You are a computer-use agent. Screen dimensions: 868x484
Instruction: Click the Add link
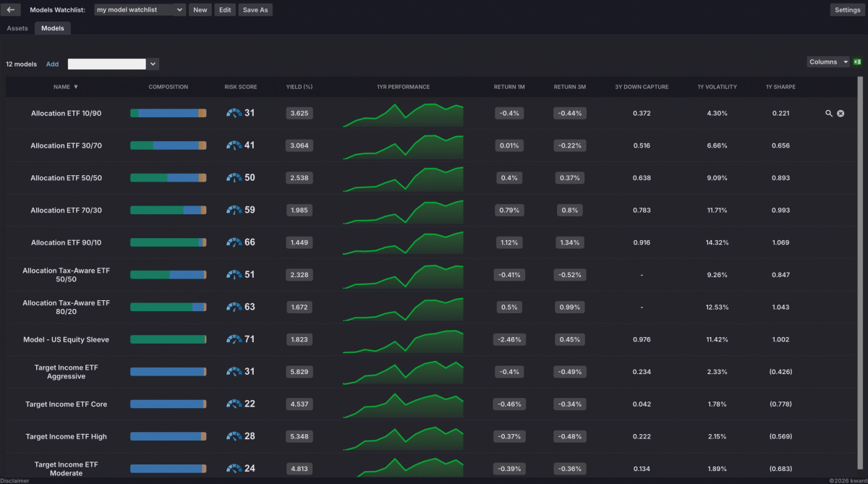(x=52, y=64)
